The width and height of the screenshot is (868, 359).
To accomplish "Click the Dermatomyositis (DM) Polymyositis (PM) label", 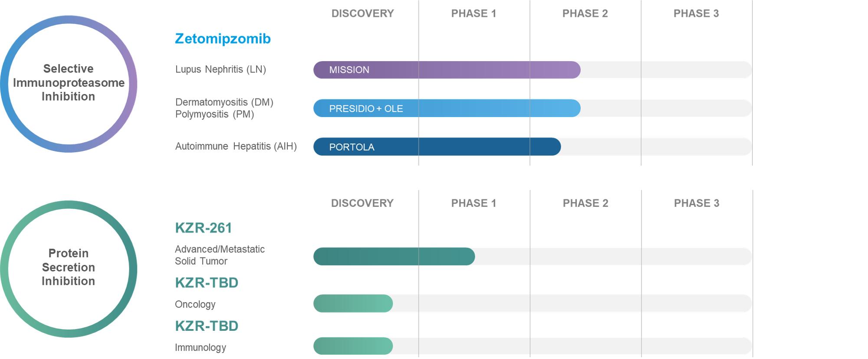I will click(224, 108).
